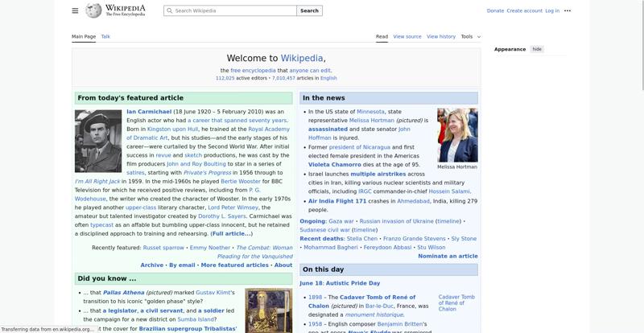
Task: Click the anyone can edit link
Action: [x=310, y=71]
